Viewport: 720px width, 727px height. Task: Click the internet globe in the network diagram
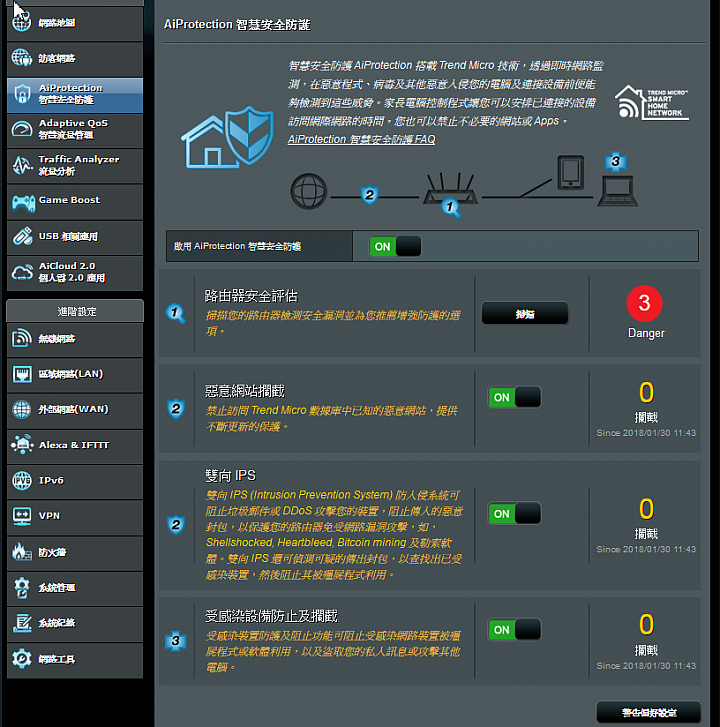point(309,191)
